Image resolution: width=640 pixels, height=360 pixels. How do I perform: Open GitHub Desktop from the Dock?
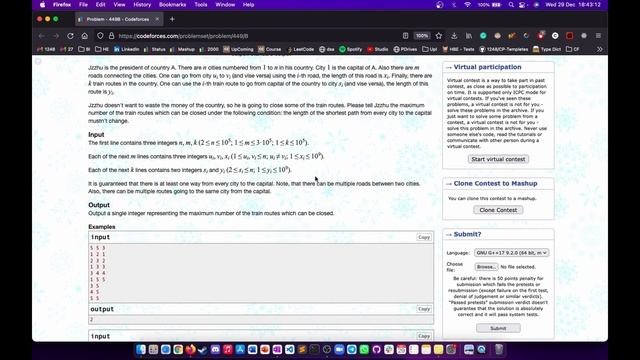[x=376, y=349]
